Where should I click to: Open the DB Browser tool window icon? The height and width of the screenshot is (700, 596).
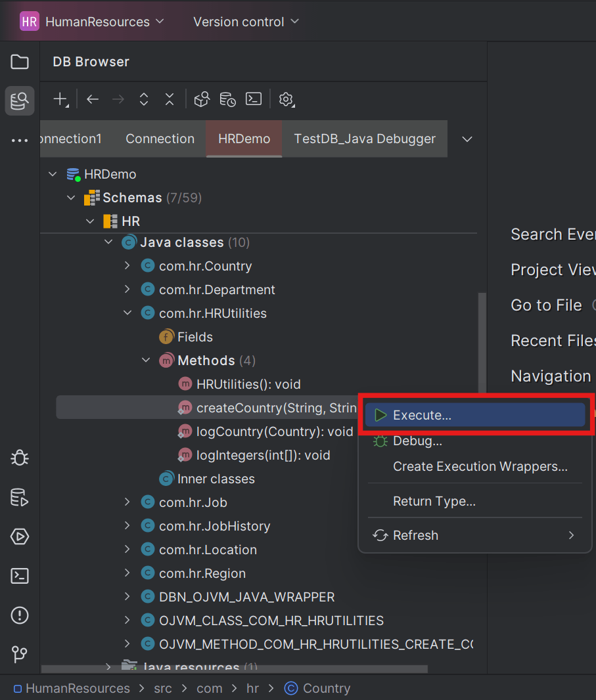(19, 101)
